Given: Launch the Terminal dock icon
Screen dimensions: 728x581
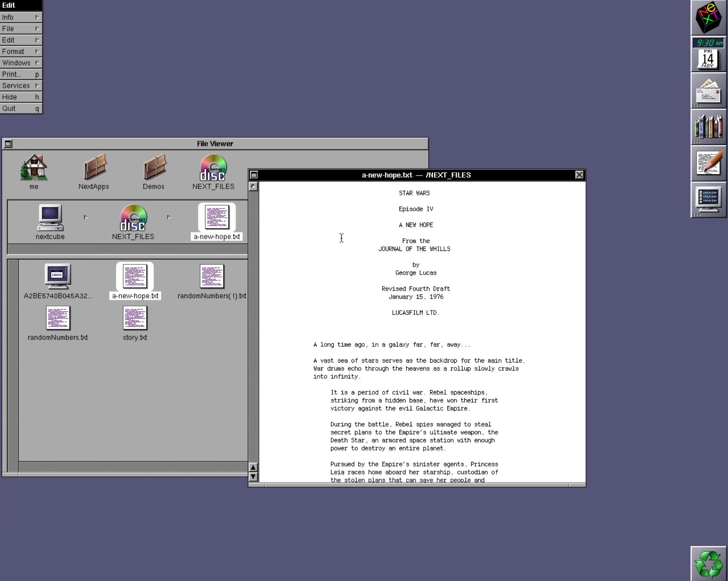Looking at the screenshot, I should 708,200.
